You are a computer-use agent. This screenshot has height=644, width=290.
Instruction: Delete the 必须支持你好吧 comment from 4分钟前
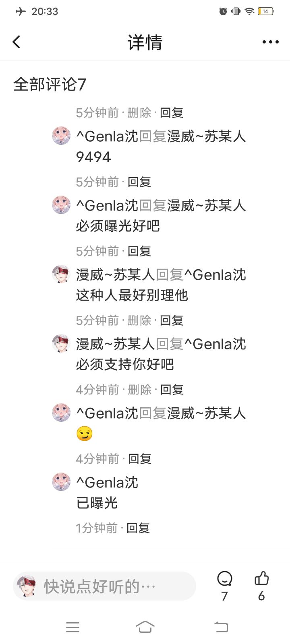click(x=139, y=390)
